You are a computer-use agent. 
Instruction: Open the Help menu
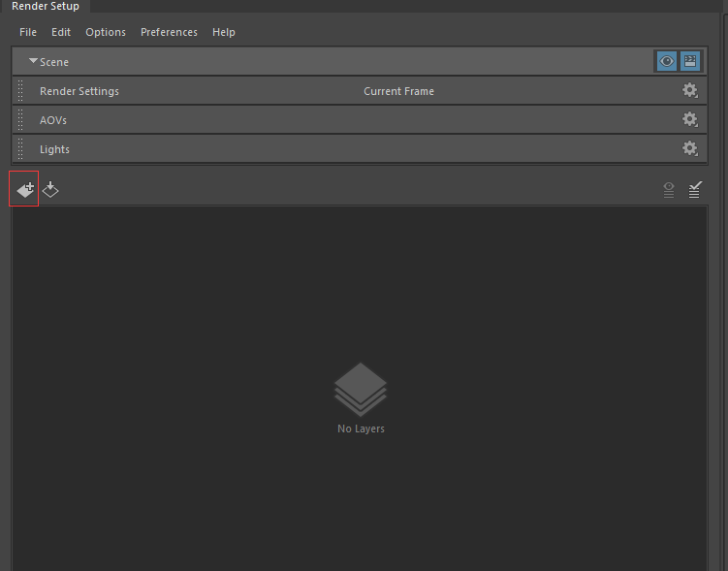coord(224,32)
